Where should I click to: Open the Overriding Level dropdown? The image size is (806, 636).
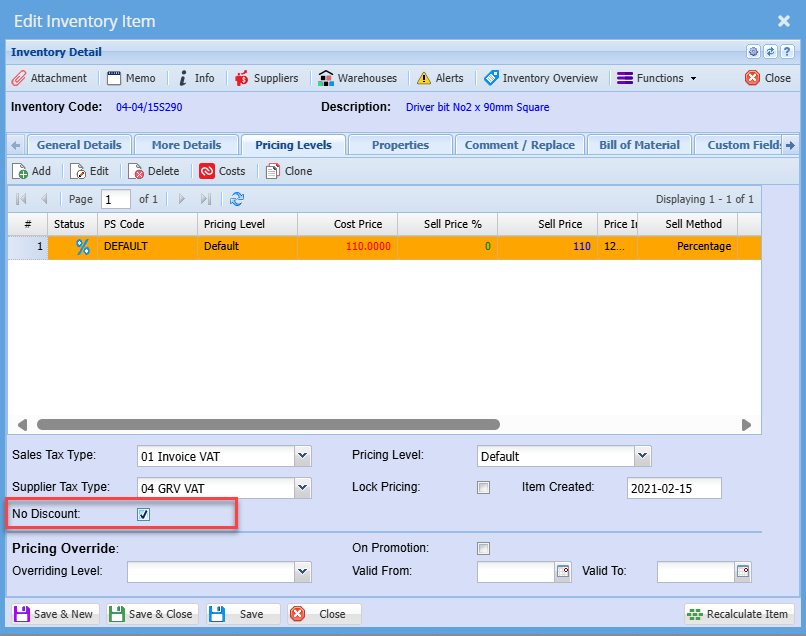303,572
